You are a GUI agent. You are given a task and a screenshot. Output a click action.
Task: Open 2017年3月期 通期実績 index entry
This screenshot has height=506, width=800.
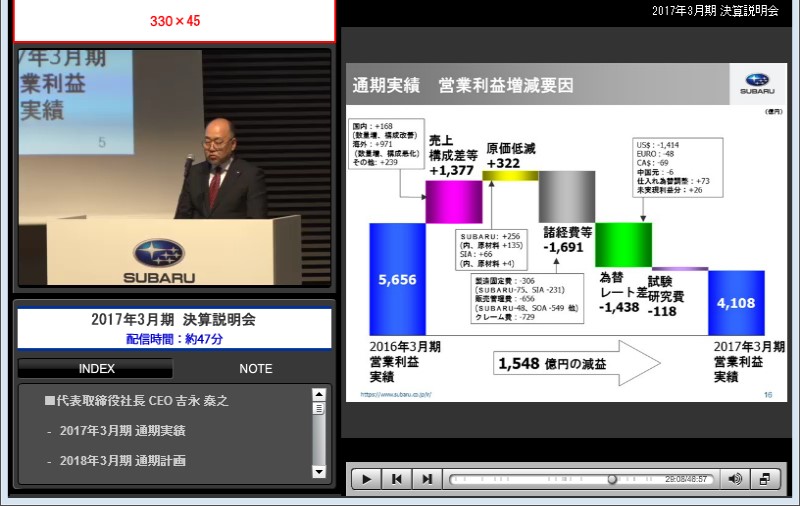(x=122, y=431)
